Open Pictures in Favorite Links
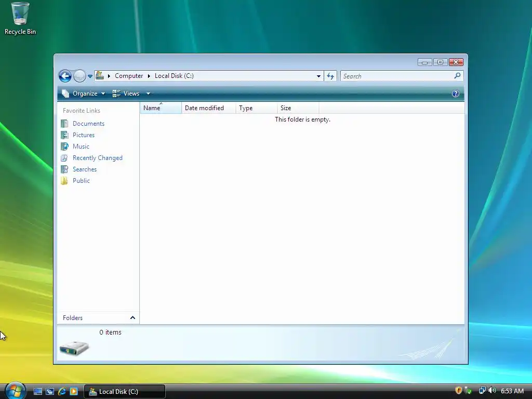 point(84,135)
